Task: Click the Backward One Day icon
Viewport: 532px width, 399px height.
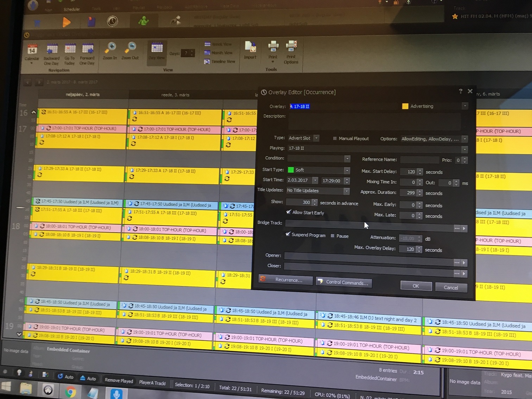Action: [52, 50]
